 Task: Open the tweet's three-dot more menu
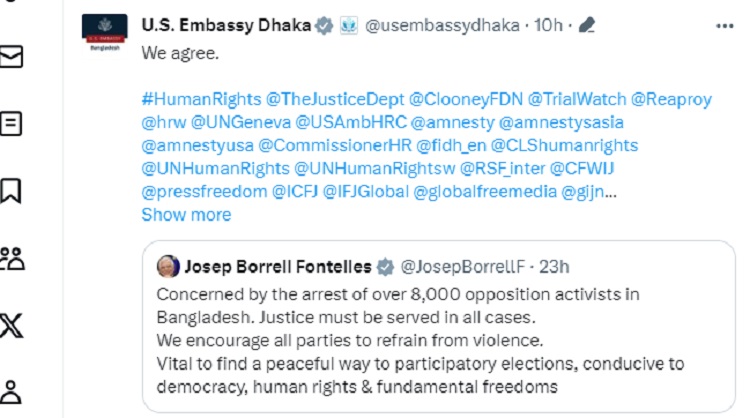(723, 23)
